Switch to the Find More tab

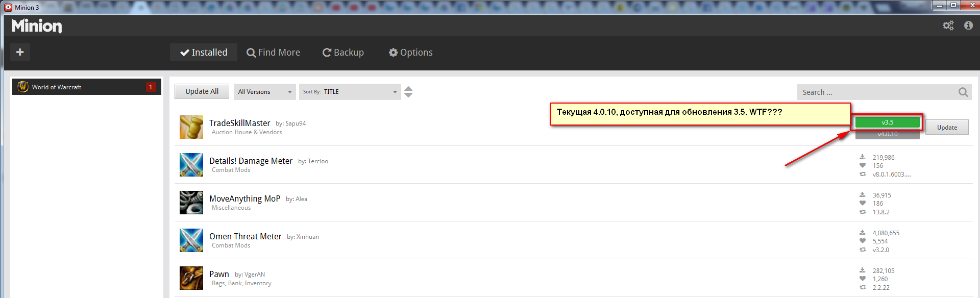273,52
